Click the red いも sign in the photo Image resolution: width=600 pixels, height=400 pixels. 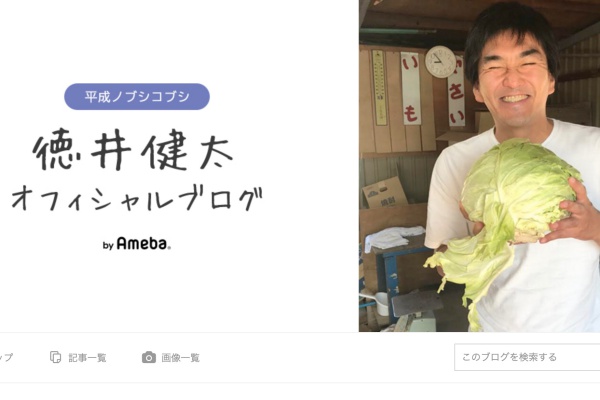[x=411, y=88]
